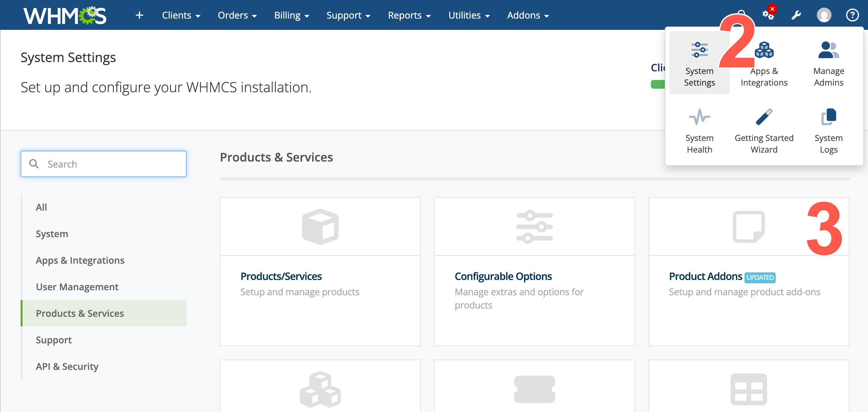Click the settings Search field
This screenshot has height=412, width=868.
tap(104, 164)
